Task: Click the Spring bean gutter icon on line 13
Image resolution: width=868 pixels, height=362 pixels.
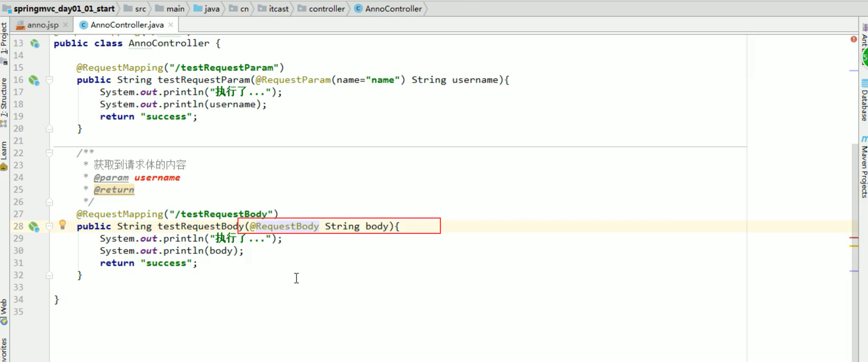Action: point(35,44)
